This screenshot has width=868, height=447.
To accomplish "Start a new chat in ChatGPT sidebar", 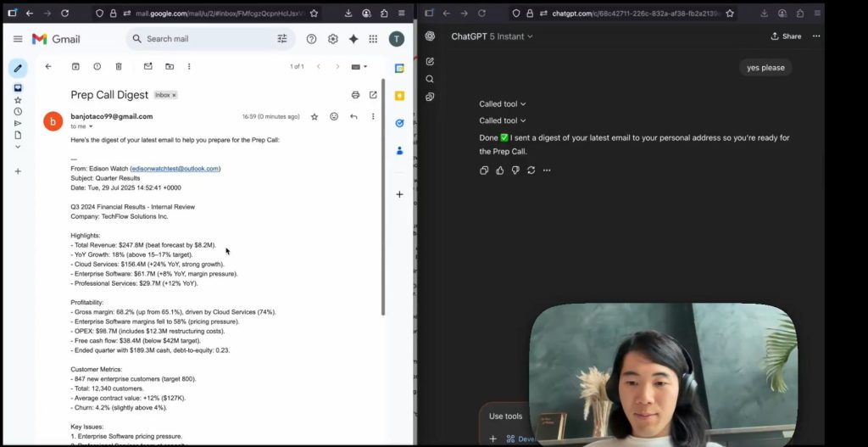I will pos(430,61).
